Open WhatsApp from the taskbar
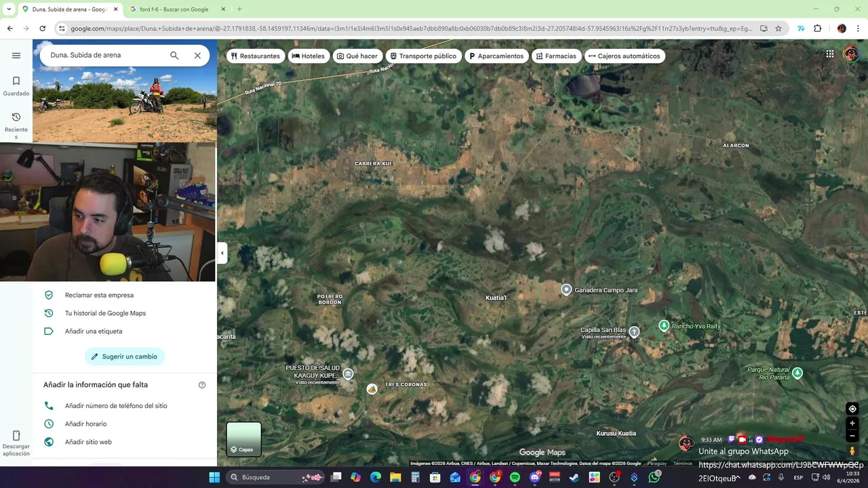 [654, 477]
